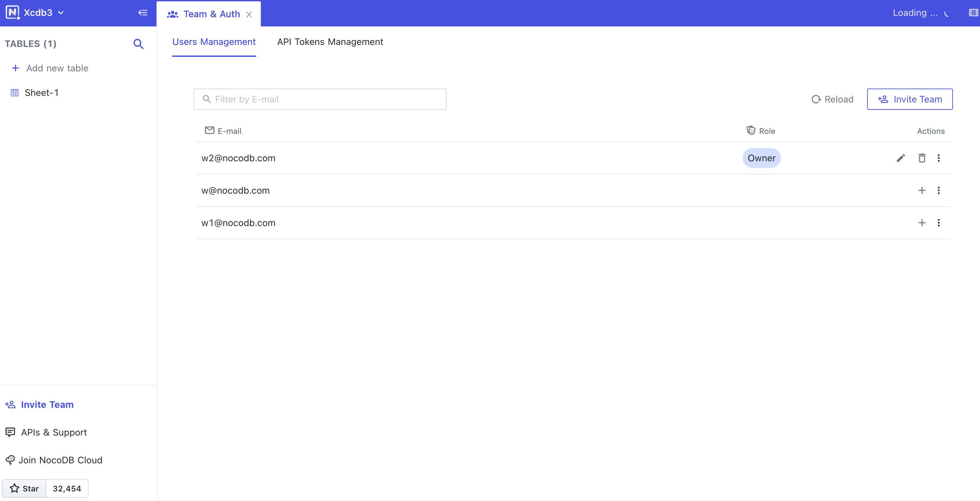Click the NocoDB logo icon
The image size is (980, 501).
(12, 12)
